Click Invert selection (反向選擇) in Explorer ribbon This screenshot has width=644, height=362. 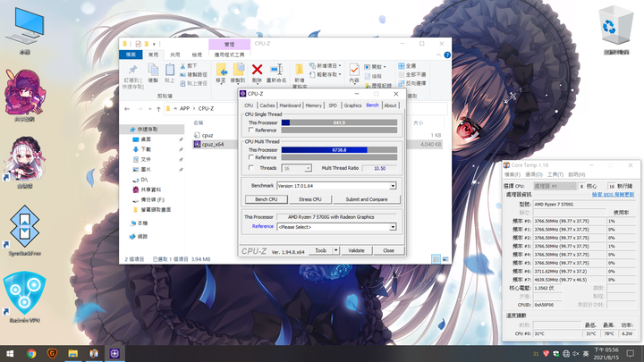pos(412,83)
